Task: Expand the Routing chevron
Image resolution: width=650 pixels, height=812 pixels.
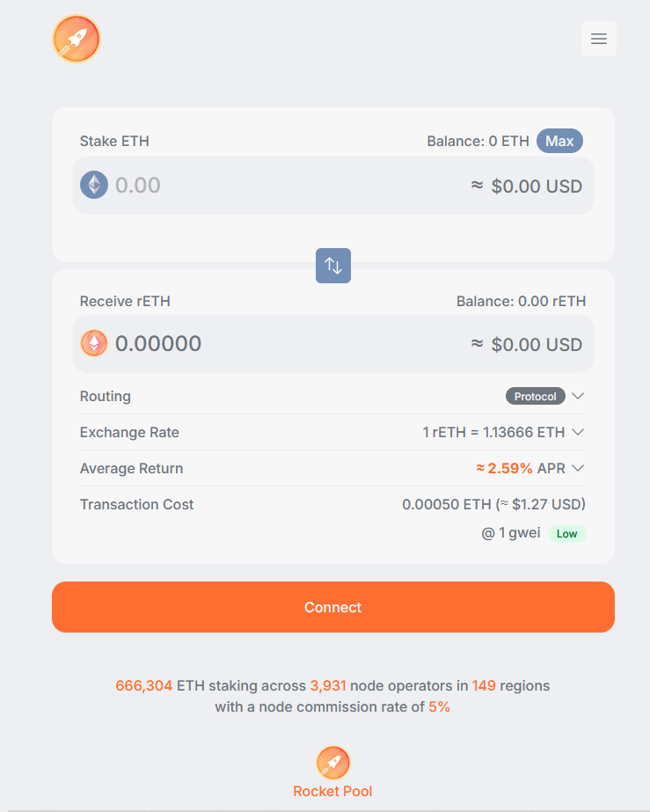Action: coord(578,396)
